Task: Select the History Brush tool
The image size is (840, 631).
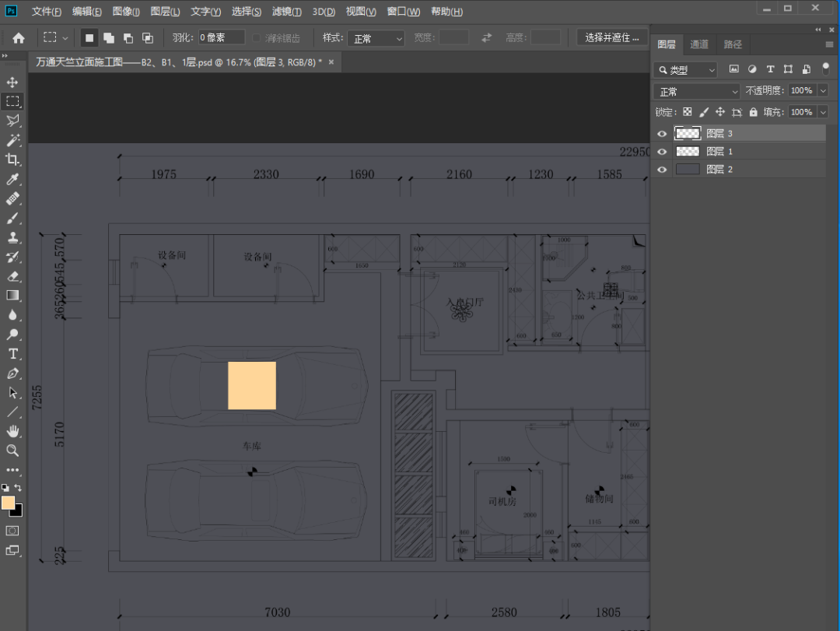Action: 12,257
